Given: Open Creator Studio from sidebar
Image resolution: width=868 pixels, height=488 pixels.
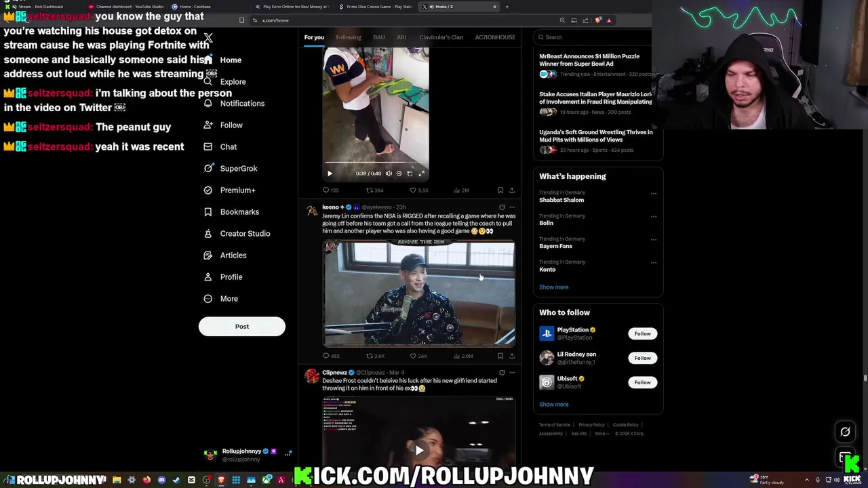Looking at the screenshot, I should pos(237,233).
